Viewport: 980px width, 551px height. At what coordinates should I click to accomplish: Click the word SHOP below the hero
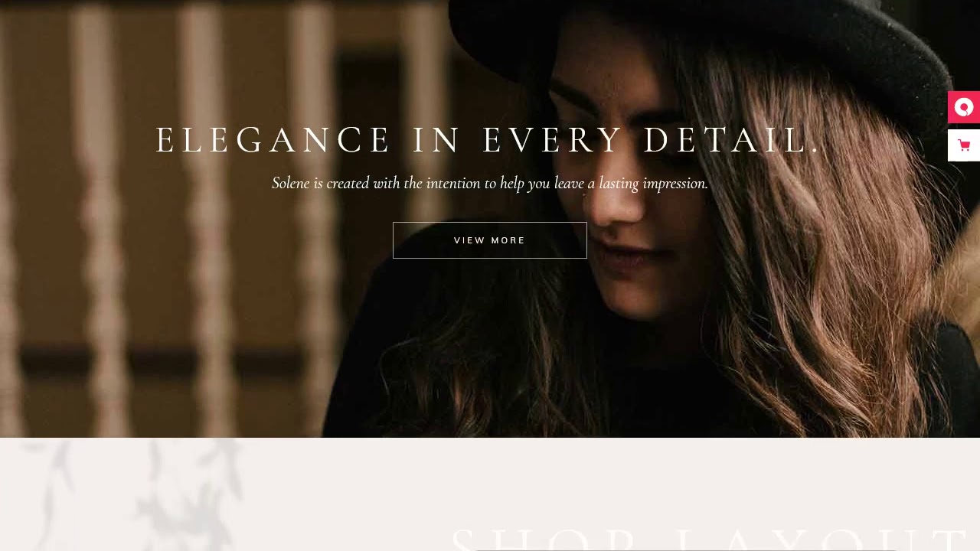coord(544,538)
